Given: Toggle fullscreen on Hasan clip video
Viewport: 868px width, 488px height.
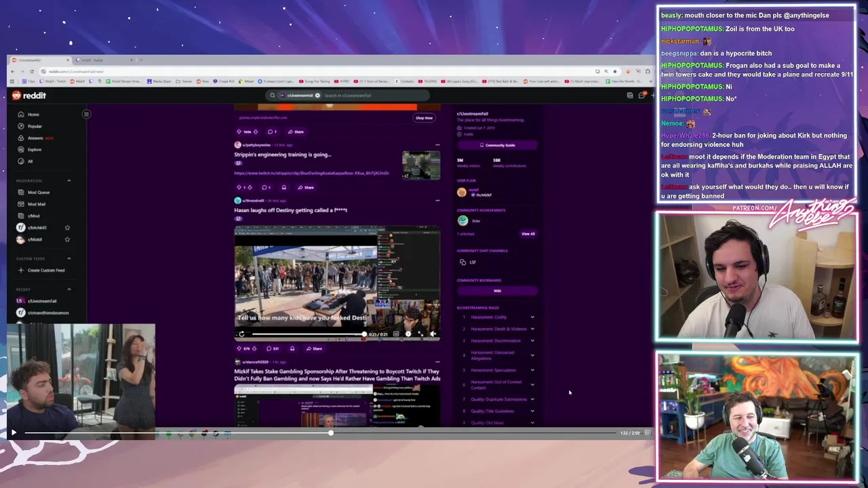Looking at the screenshot, I should click(x=420, y=333).
